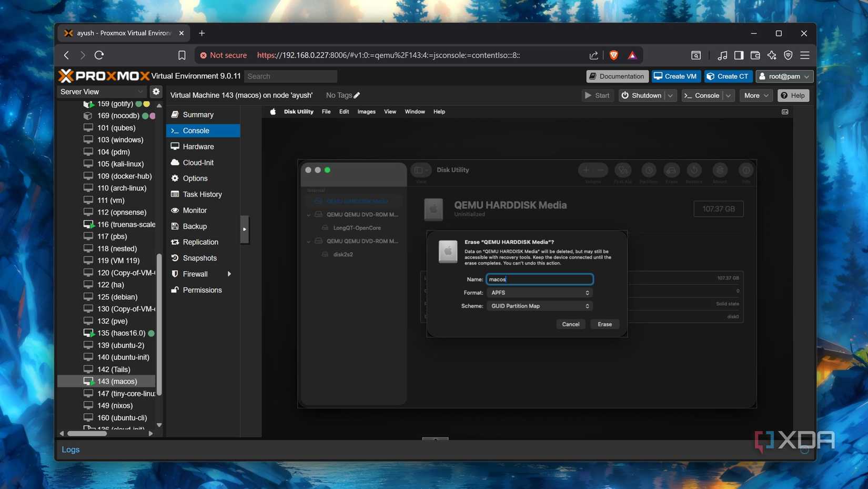Select LongQT-OpenCore volume in sidebar
The height and width of the screenshot is (489, 868).
point(357,228)
